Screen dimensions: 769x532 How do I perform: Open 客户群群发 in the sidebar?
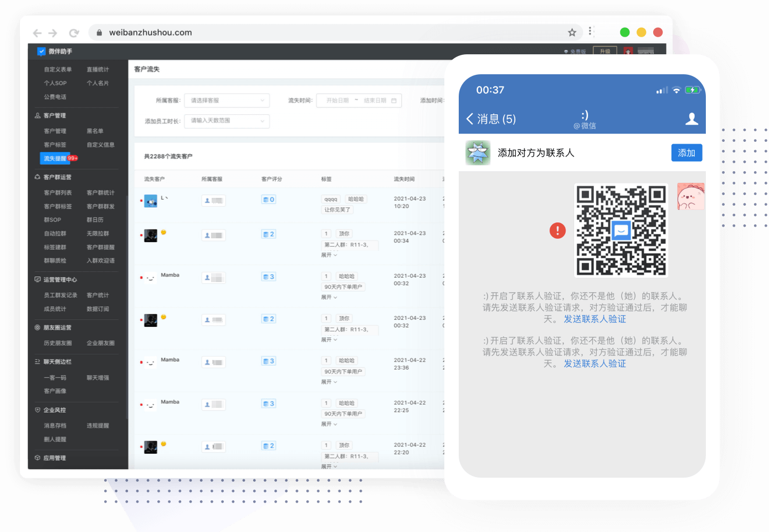click(100, 207)
